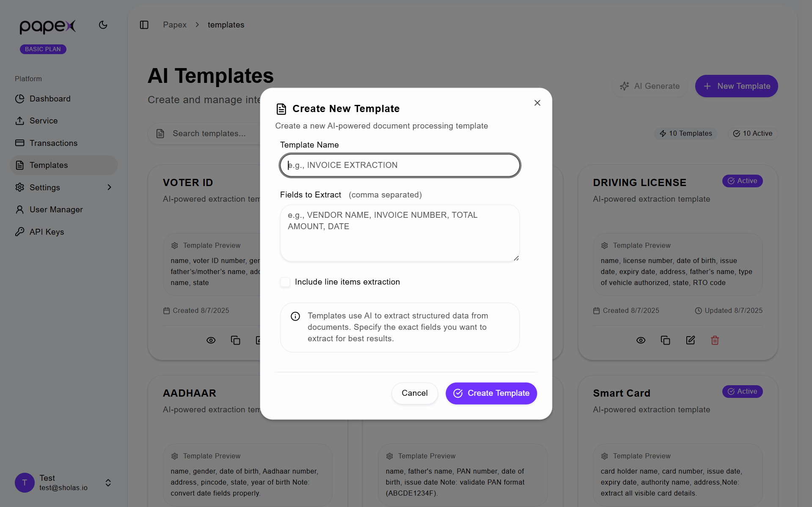The height and width of the screenshot is (507, 812).
Task: Toggle dark mode moon icon
Action: 103,25
